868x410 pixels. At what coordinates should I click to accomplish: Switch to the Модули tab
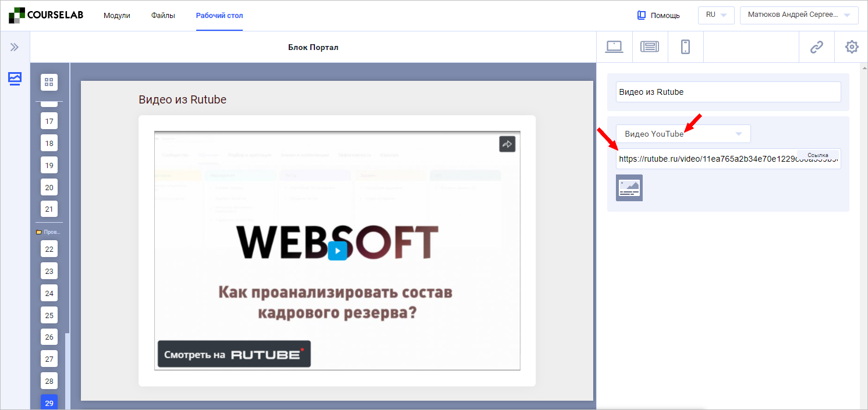tap(116, 16)
